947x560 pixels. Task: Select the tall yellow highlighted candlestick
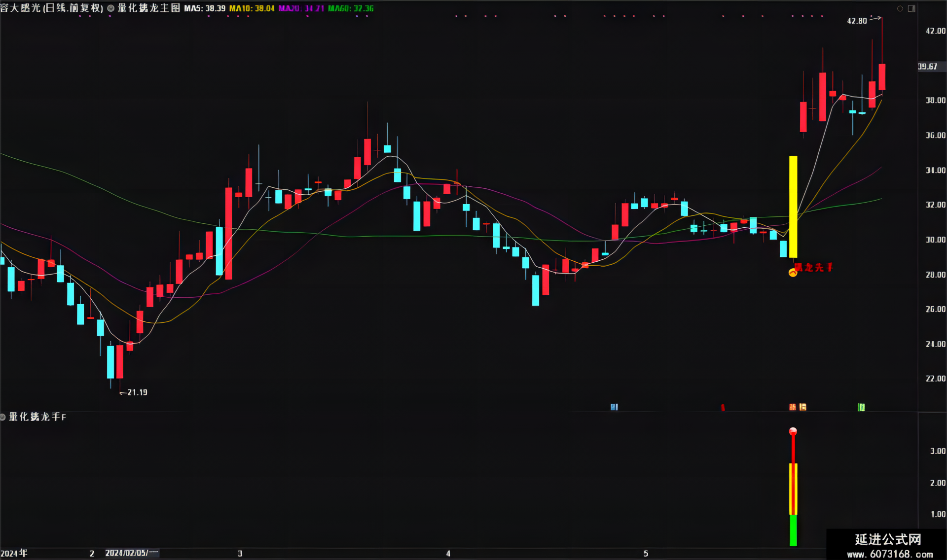[x=793, y=207]
